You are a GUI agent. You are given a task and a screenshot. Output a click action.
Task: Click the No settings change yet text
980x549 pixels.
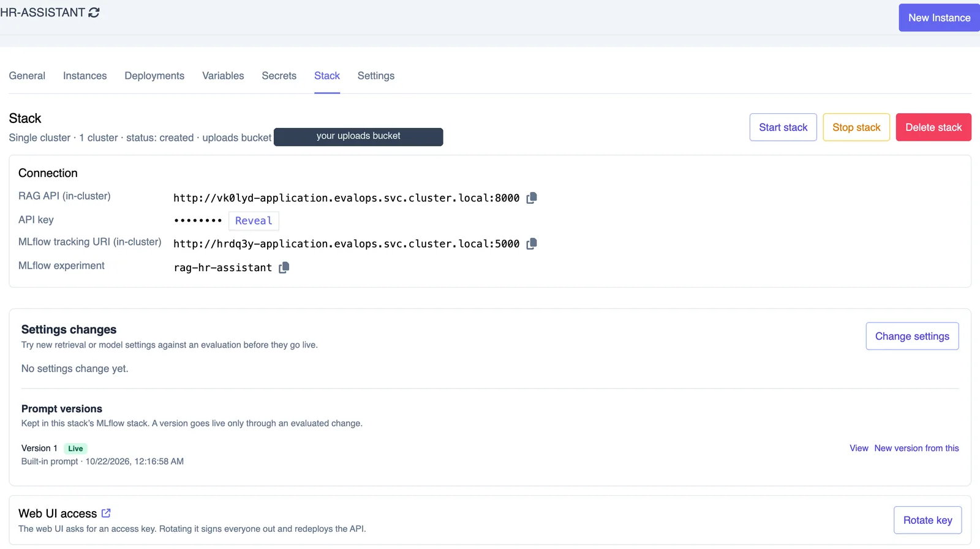pyautogui.click(x=75, y=368)
